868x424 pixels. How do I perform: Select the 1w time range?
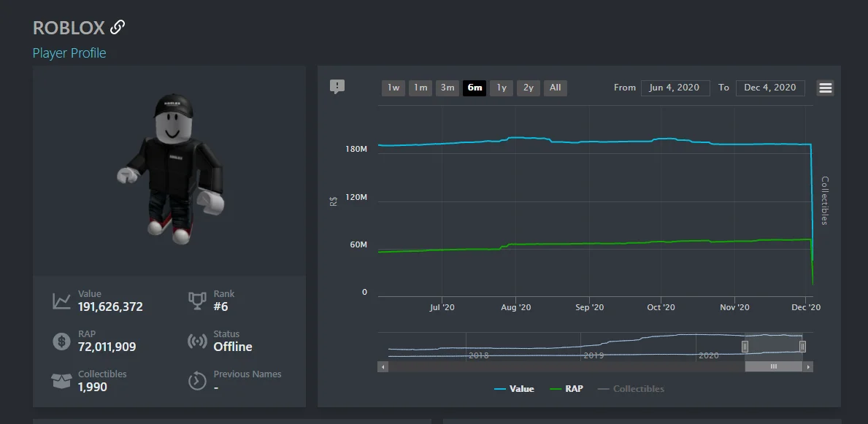tap(393, 88)
